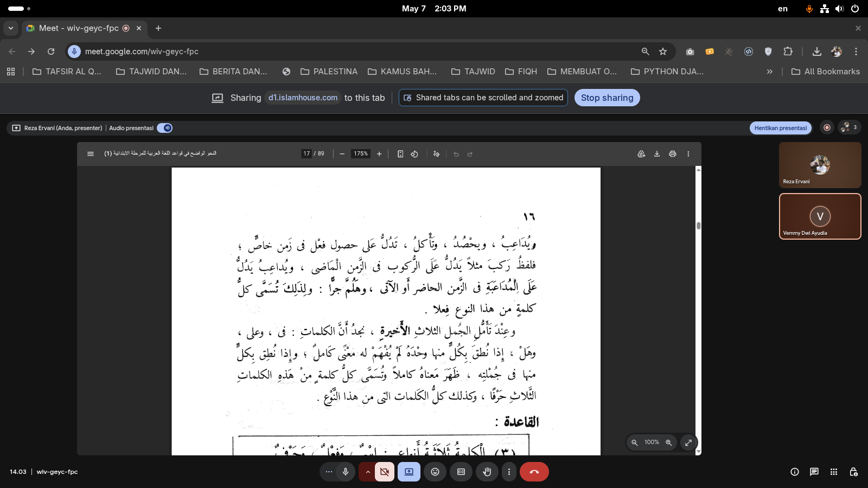The width and height of the screenshot is (868, 488).
Task: Open Meet more options menu
Action: (x=509, y=472)
